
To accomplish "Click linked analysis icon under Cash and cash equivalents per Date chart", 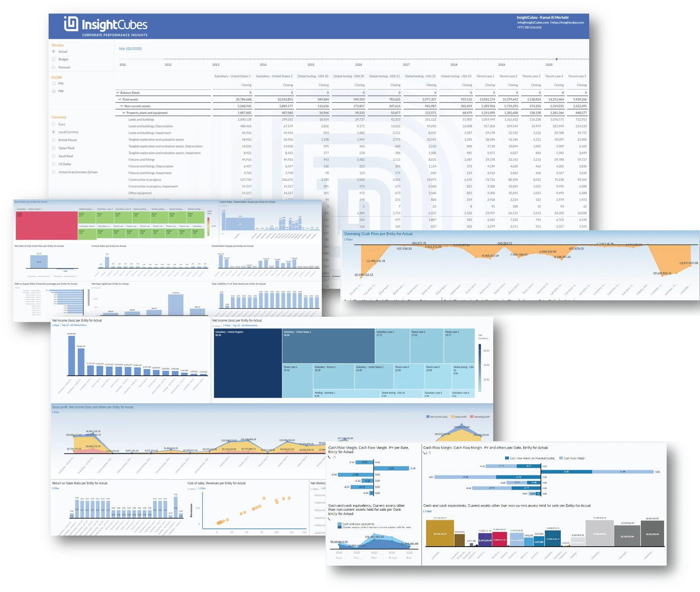I will (329, 519).
